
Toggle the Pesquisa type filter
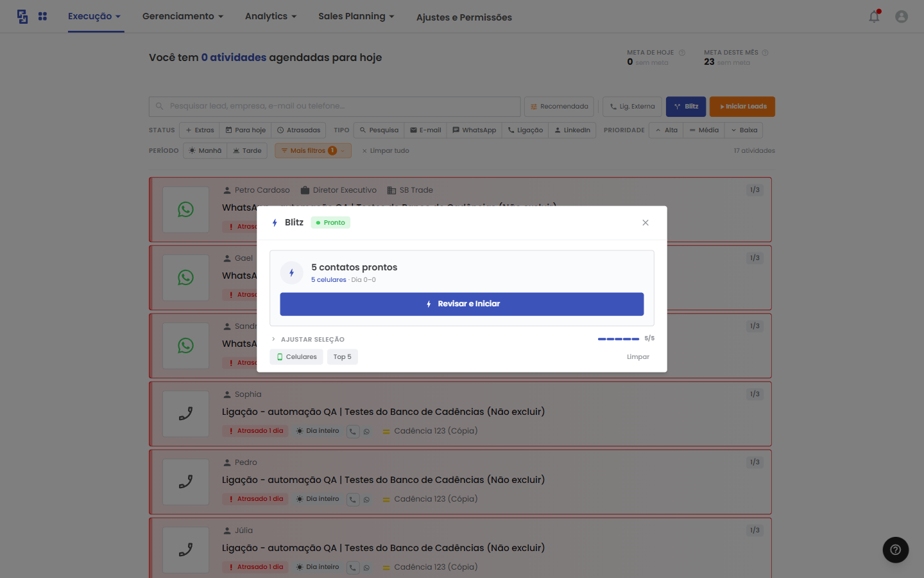(379, 130)
